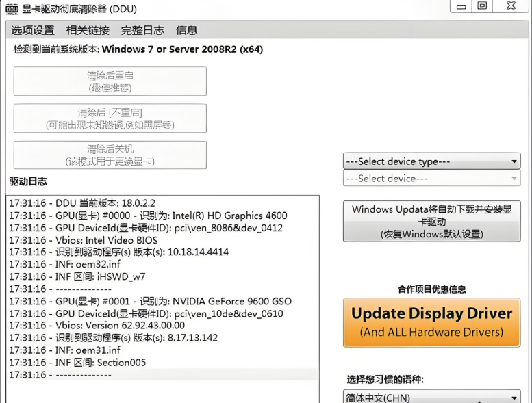Open the 选项设置 menu

click(33, 30)
